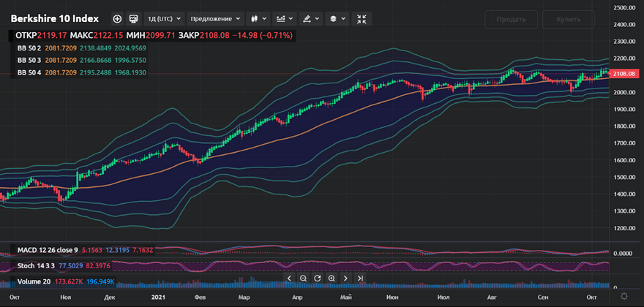Image resolution: width=644 pixels, height=307 pixels.
Task: Zoom out the chart
Action: coord(303,278)
